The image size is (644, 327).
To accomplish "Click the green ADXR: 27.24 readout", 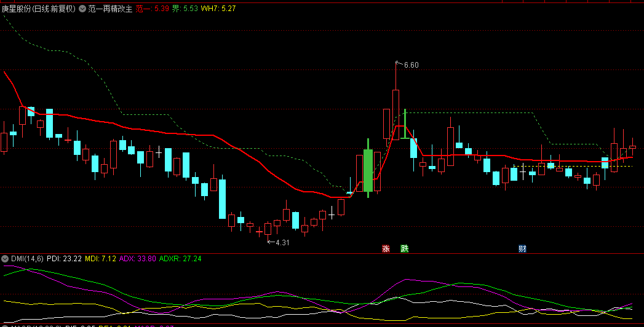I will pyautogui.click(x=180, y=259).
